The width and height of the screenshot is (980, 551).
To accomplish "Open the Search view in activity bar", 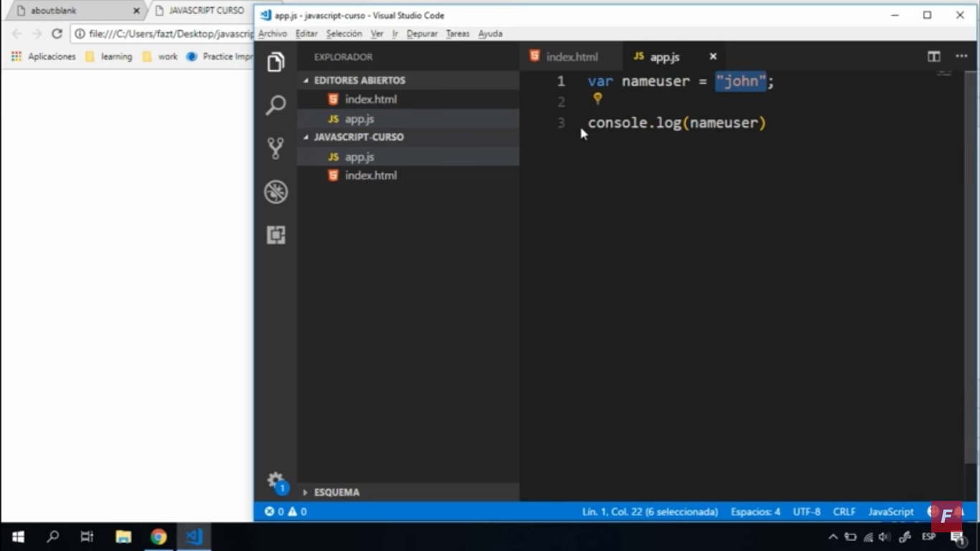I will (x=275, y=105).
